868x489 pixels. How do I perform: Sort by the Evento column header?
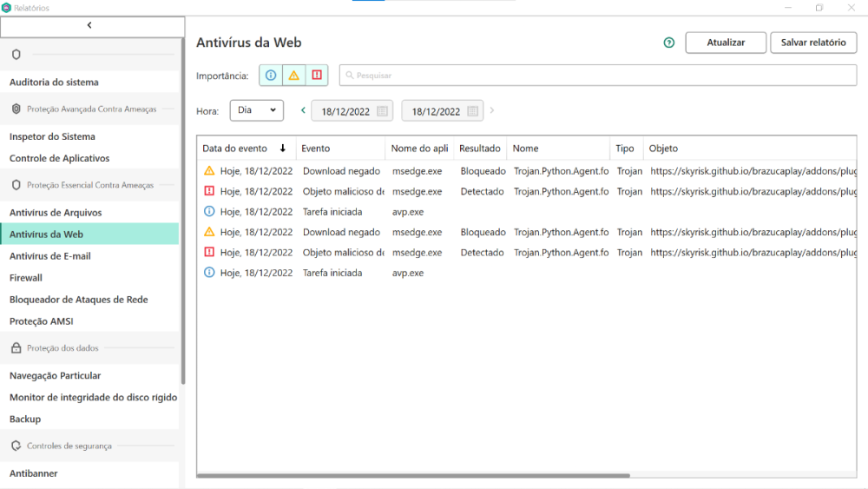click(x=316, y=149)
